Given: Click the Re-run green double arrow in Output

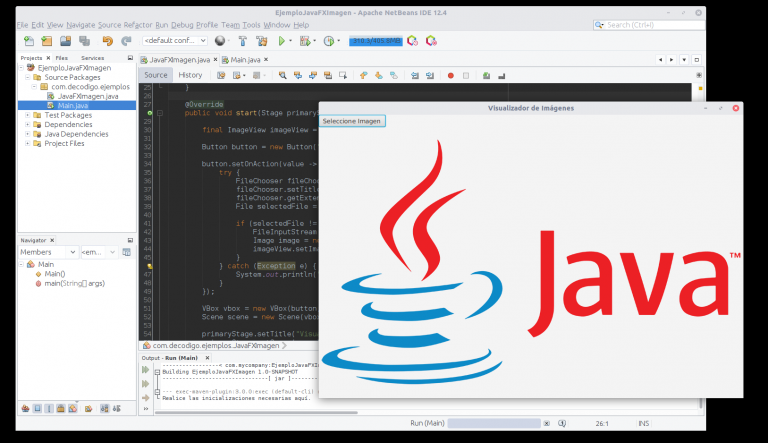Looking at the screenshot, I should pos(145,370).
